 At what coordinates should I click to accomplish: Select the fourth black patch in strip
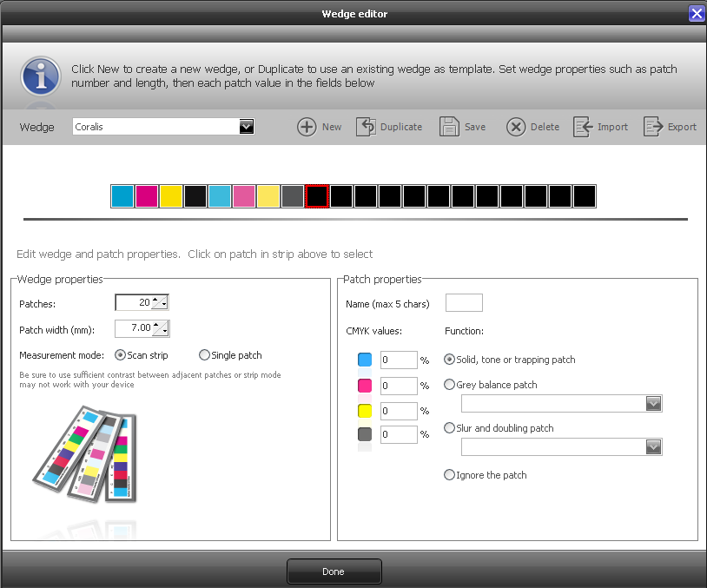coord(195,196)
